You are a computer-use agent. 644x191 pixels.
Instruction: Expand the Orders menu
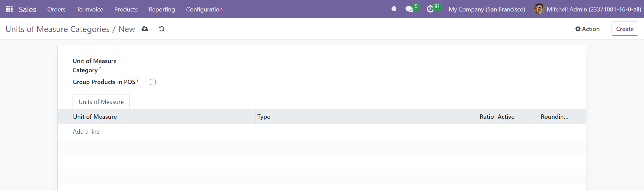56,9
